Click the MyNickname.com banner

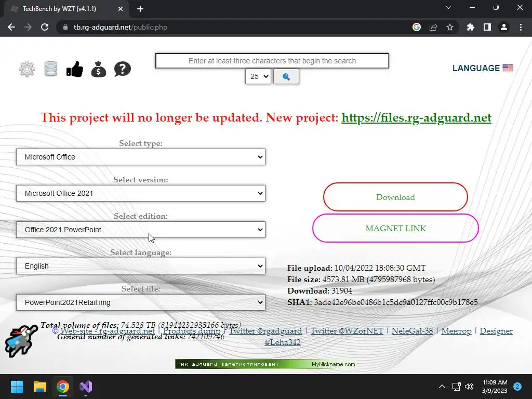(x=265, y=364)
